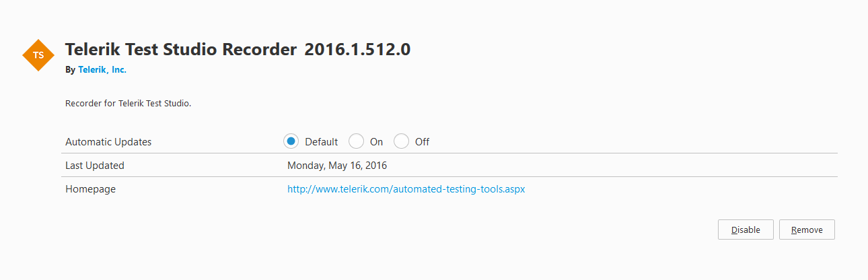Remove the Telerik Test Studio Recorder extension
This screenshot has height=280, width=868.
tap(807, 230)
